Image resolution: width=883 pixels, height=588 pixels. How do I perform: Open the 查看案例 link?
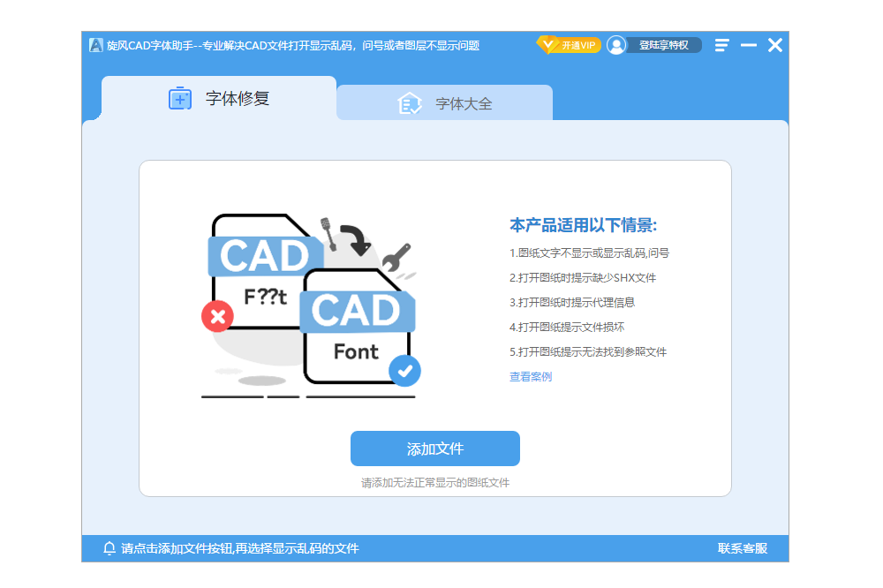[531, 377]
